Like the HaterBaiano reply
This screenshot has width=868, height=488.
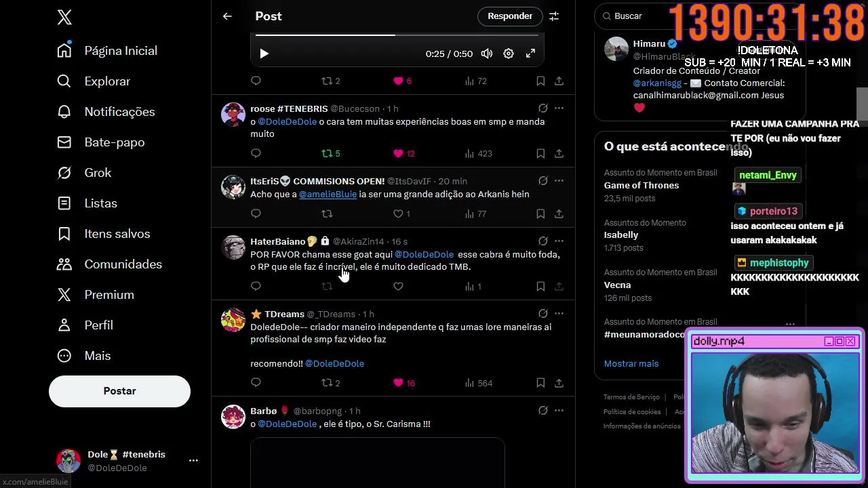coord(398,286)
